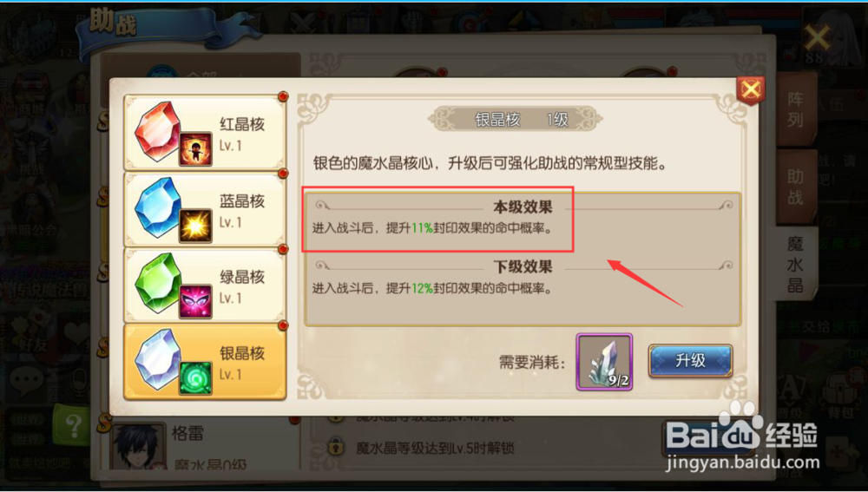Click the yellow burst skill icon on 蓝晶核
This screenshot has height=492, width=868.
pos(195,226)
